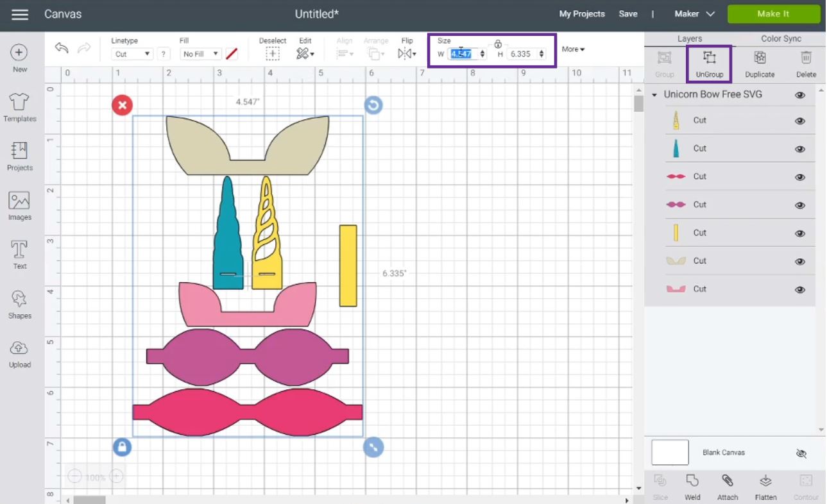Ungroup the selected layers
Image resolution: width=827 pixels, height=504 pixels.
click(x=710, y=64)
